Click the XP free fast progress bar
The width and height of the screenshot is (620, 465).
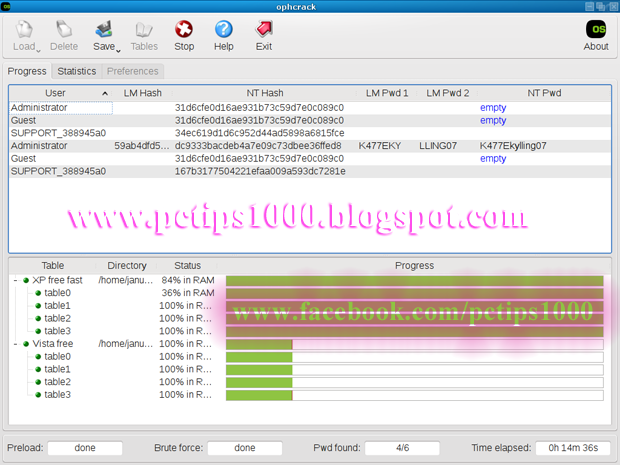[x=414, y=281]
